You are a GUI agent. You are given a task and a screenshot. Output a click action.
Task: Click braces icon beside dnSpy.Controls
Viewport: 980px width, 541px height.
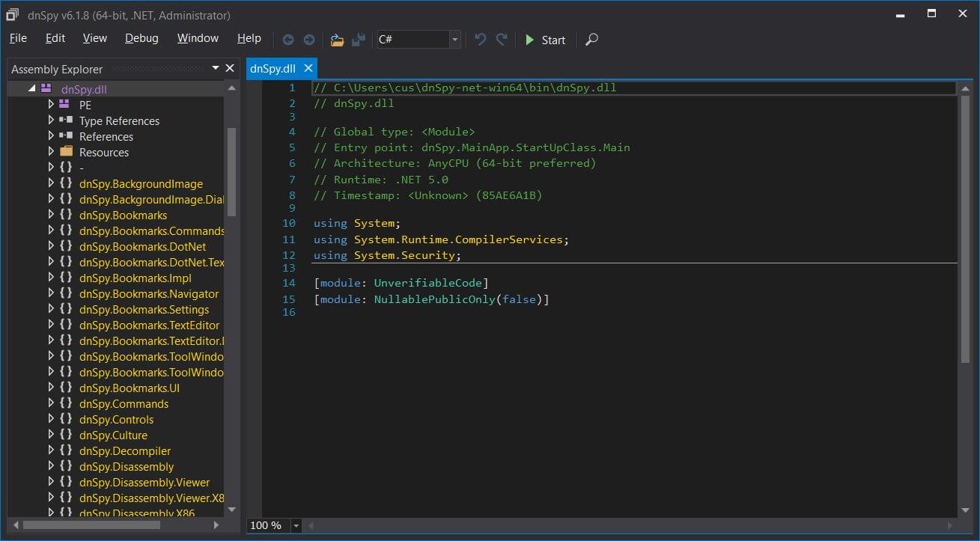tap(65, 418)
